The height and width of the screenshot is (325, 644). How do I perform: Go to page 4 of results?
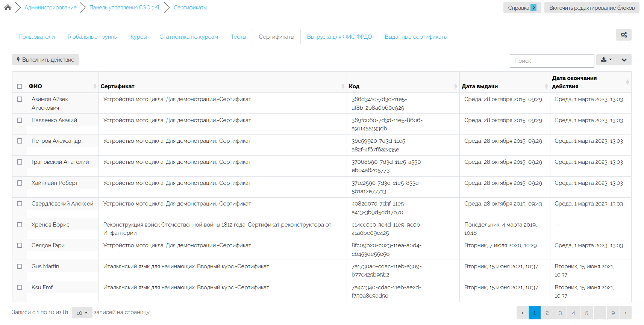573,313
